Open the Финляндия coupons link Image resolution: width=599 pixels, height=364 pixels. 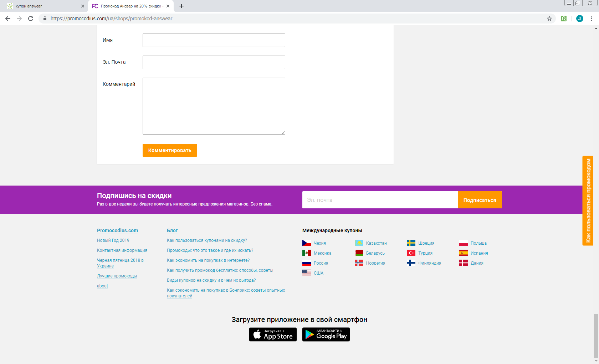click(430, 263)
